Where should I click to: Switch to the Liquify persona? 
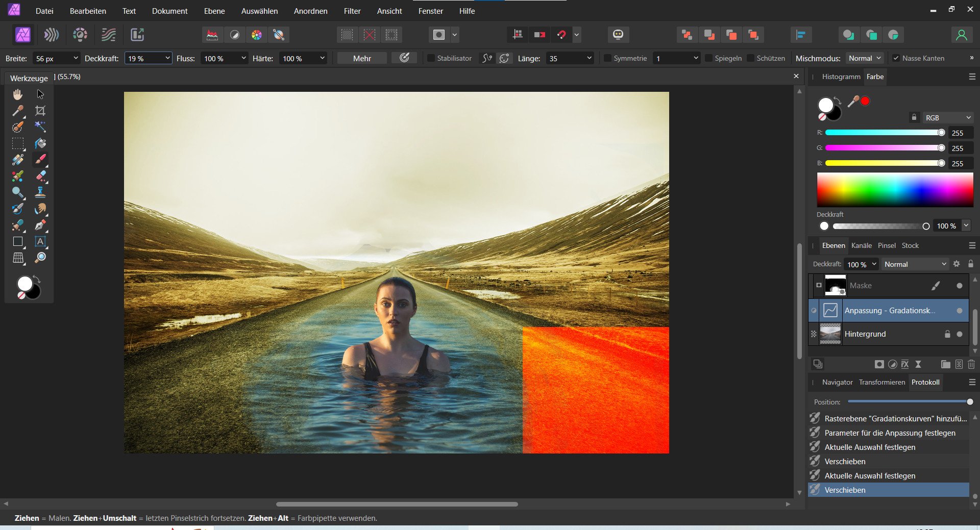(x=52, y=35)
